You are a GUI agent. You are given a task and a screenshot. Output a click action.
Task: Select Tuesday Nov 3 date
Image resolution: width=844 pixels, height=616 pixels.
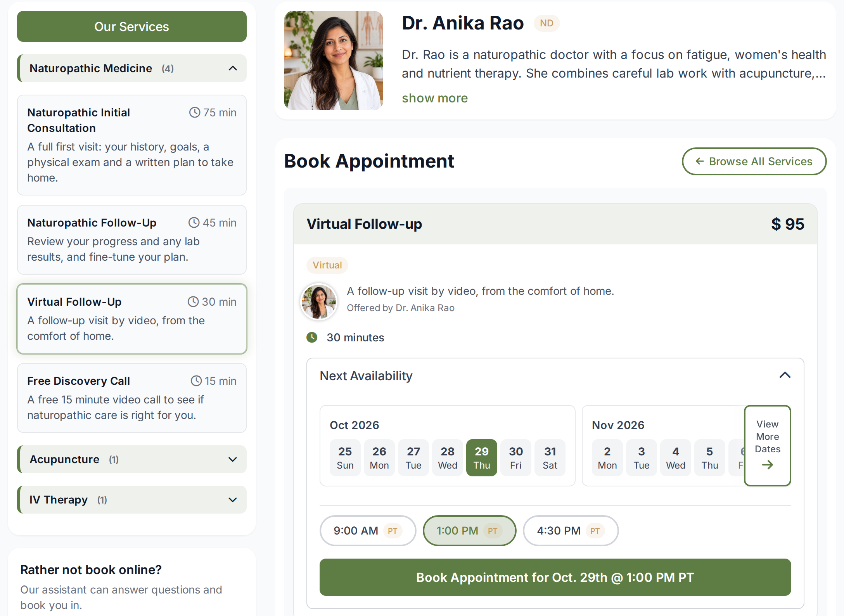pos(642,458)
